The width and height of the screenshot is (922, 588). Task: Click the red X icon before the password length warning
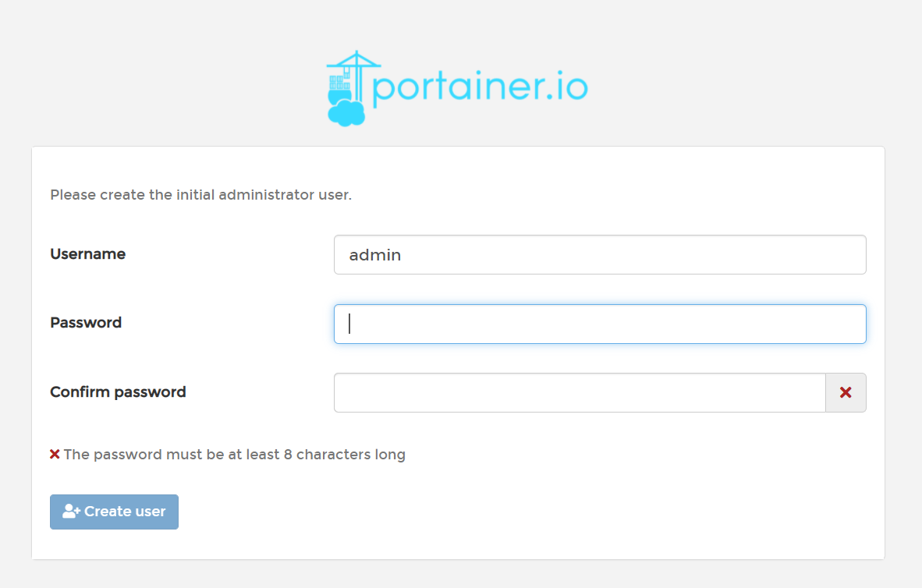pos(55,454)
